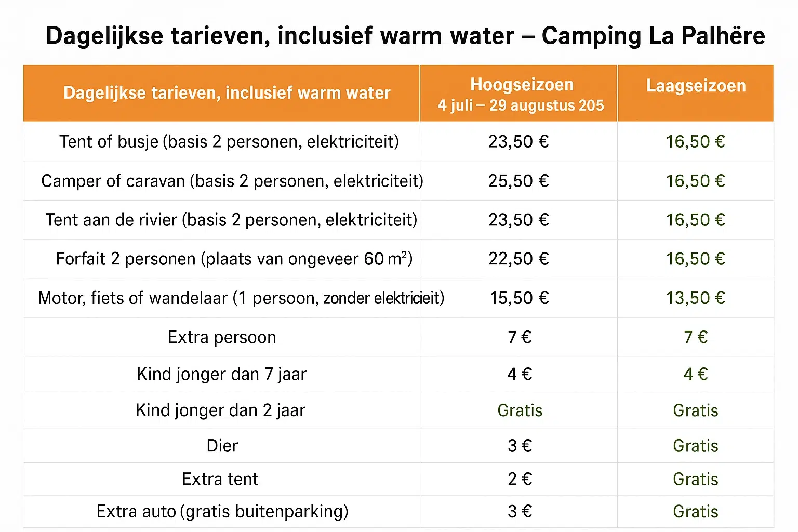Click the page title mentioning Camping La Palhëre
This screenshot has height=532, width=798.
[405, 36]
